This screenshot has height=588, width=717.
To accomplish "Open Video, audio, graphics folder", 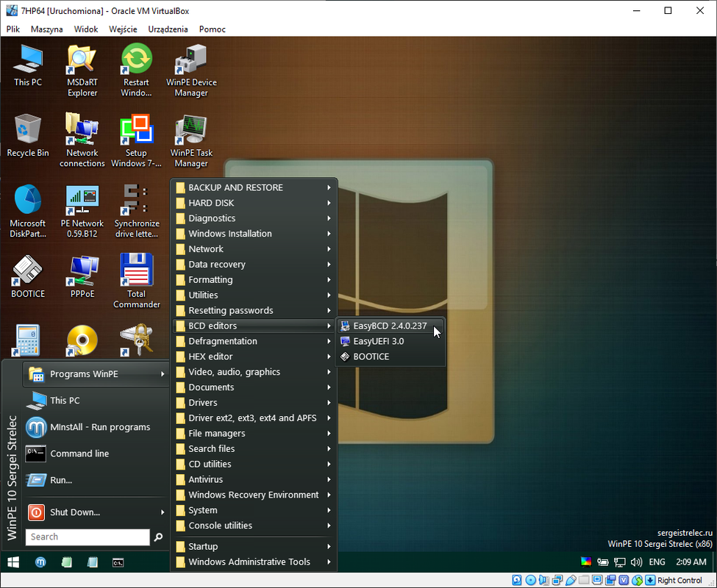I will [x=254, y=372].
